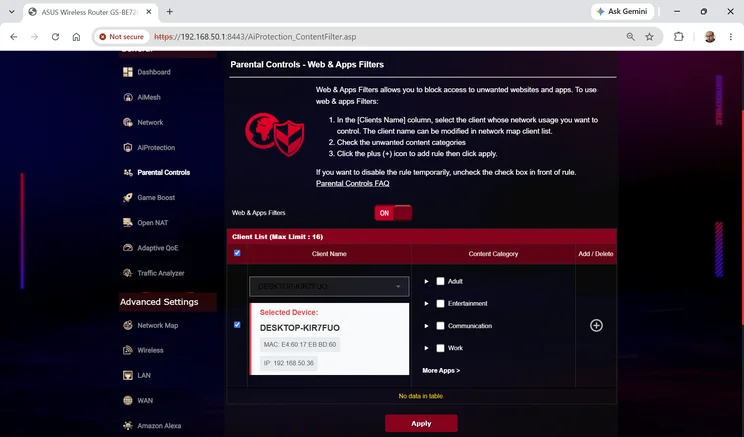
Task: Click the Network globe icon
Action: pos(128,122)
